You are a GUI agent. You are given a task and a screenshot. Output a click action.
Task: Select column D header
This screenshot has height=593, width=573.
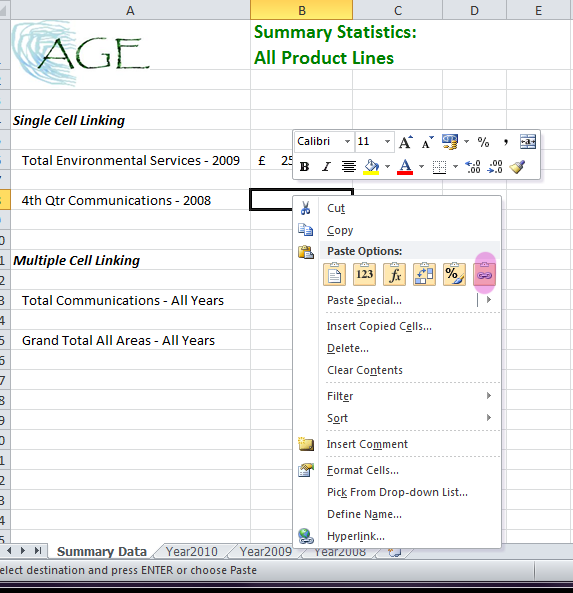[474, 10]
